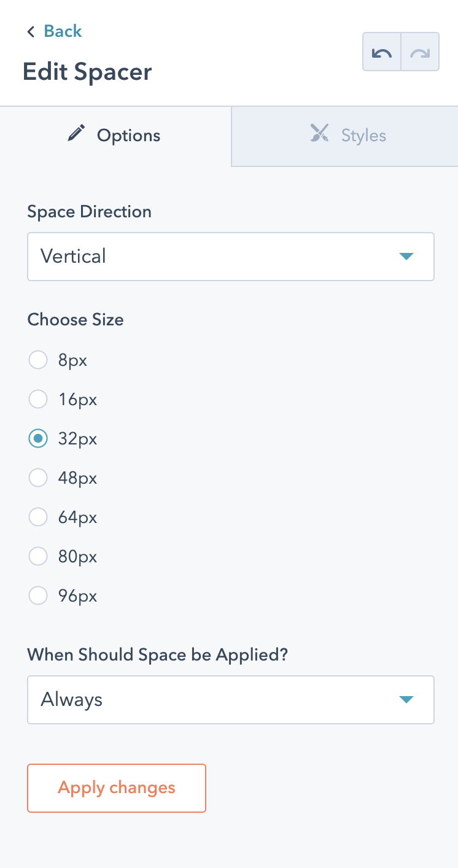Click the undo arrow icon

(x=381, y=52)
